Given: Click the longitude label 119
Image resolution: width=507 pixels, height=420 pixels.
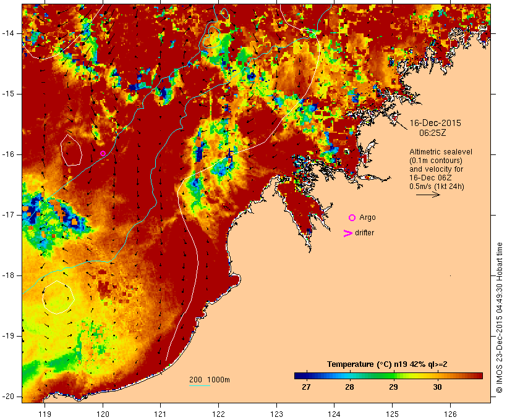Looking at the screenshot, I should 45,414.
